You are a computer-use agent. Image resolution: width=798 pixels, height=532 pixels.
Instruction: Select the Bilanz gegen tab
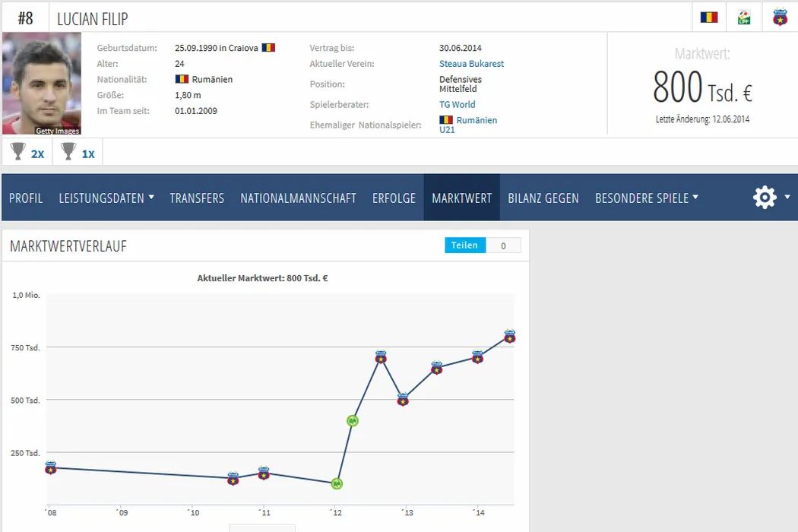tap(543, 198)
